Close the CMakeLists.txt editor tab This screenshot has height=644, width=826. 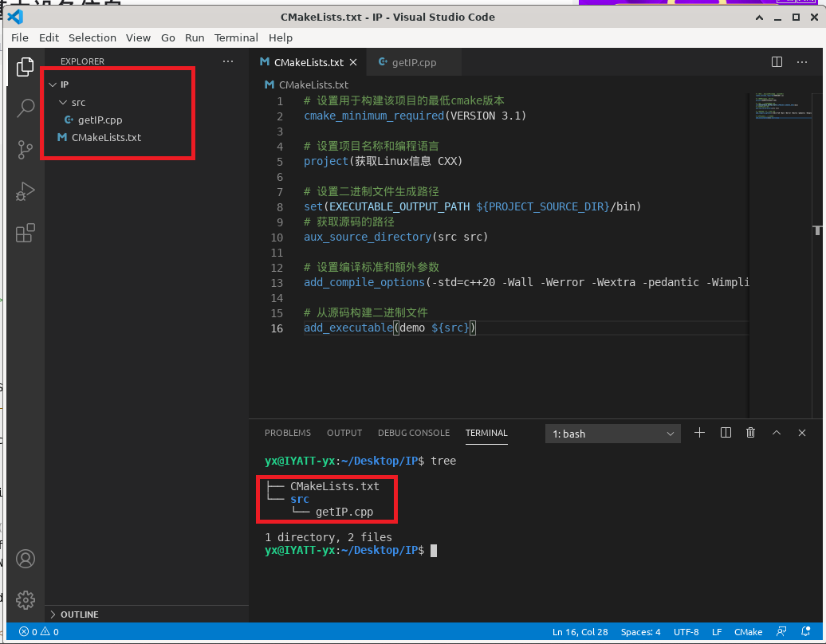[353, 62]
